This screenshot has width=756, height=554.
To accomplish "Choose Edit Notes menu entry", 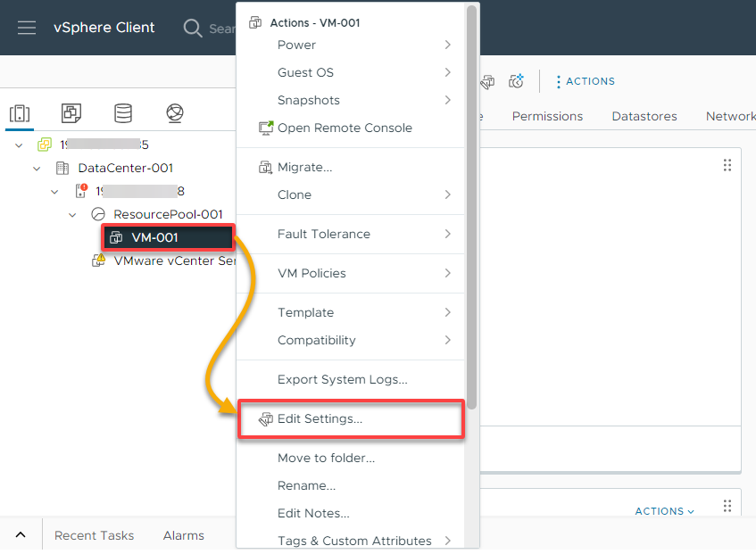I will click(x=351, y=514).
